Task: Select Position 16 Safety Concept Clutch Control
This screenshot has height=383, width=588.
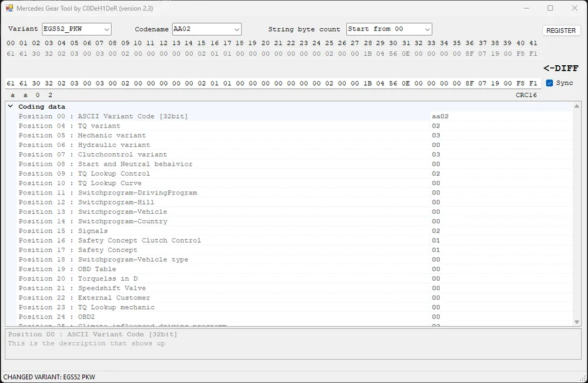Action: pos(295,241)
